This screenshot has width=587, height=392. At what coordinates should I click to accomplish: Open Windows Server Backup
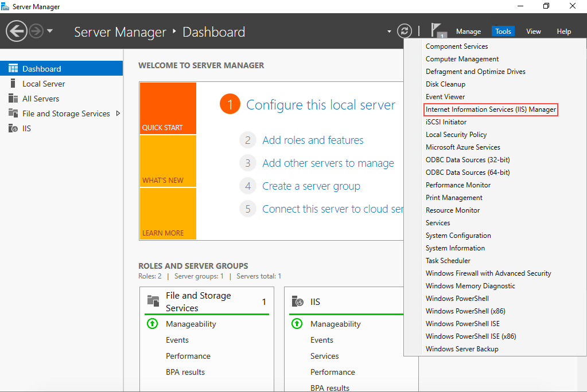(x=462, y=349)
